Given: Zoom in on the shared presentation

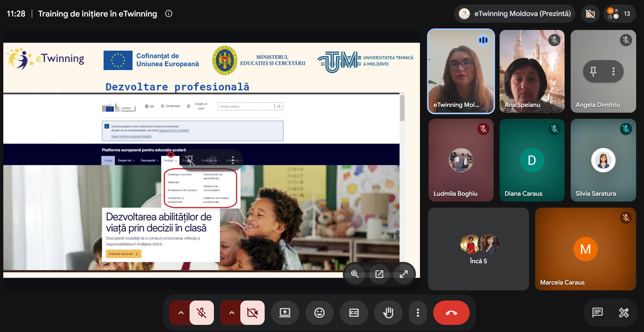Looking at the screenshot, I should [x=355, y=274].
